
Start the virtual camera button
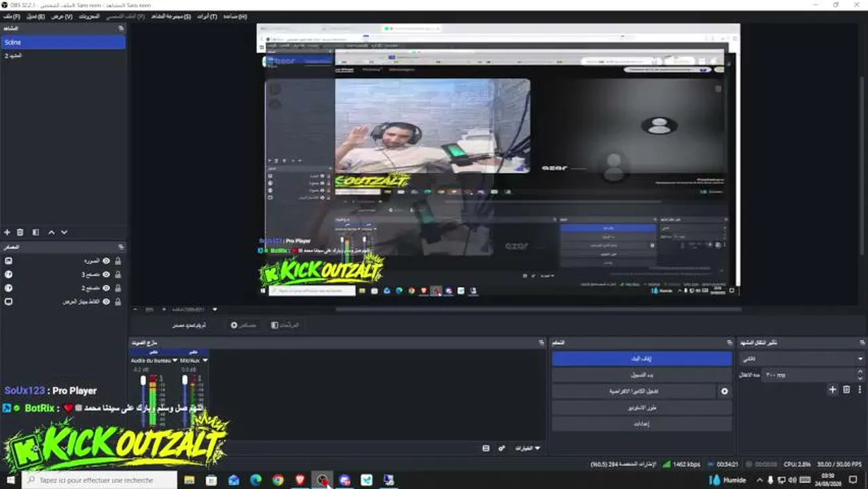pyautogui.click(x=634, y=391)
